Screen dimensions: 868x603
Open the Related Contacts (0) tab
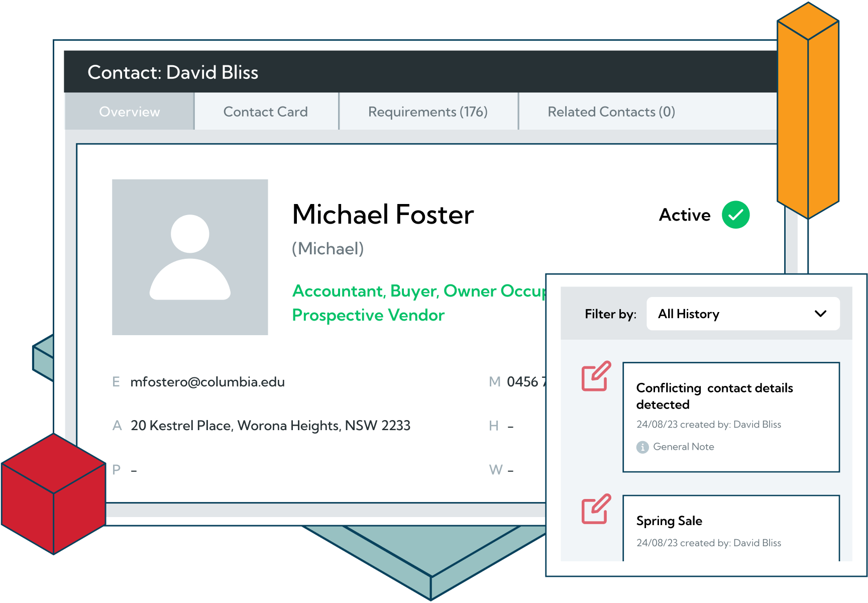611,112
